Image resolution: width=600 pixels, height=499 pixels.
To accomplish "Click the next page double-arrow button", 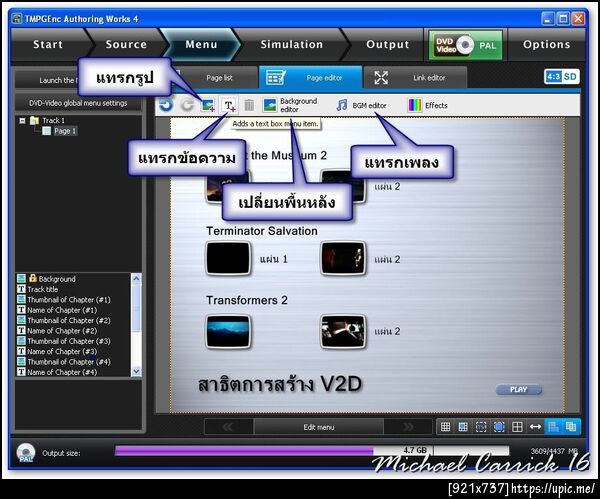I will tap(408, 427).
